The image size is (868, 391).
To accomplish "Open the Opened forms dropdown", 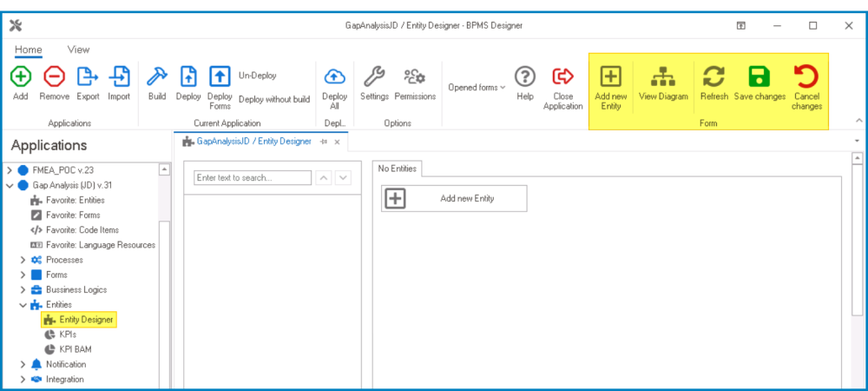I will pos(477,88).
